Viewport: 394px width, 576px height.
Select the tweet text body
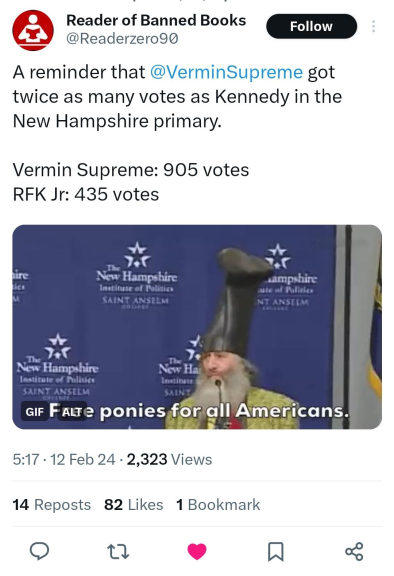178,133
